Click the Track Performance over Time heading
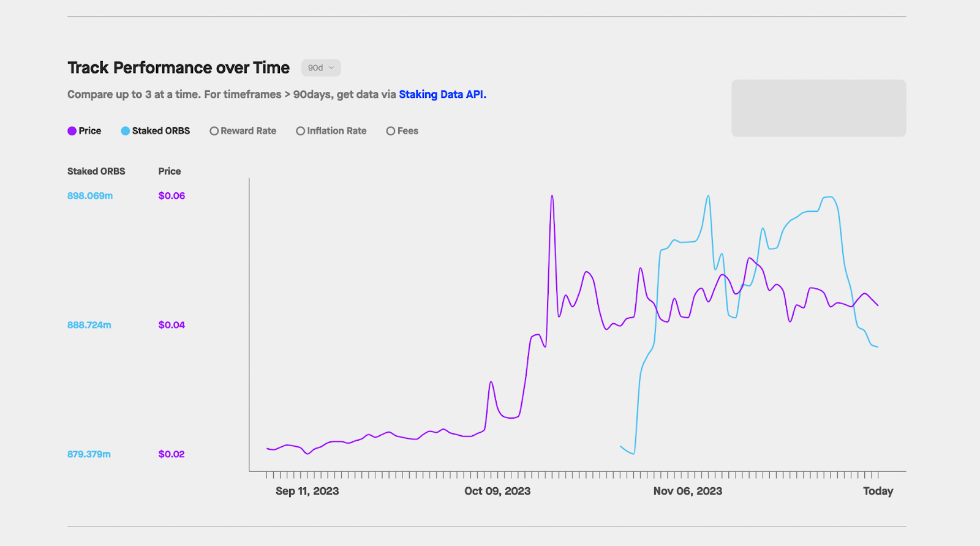 pyautogui.click(x=178, y=67)
